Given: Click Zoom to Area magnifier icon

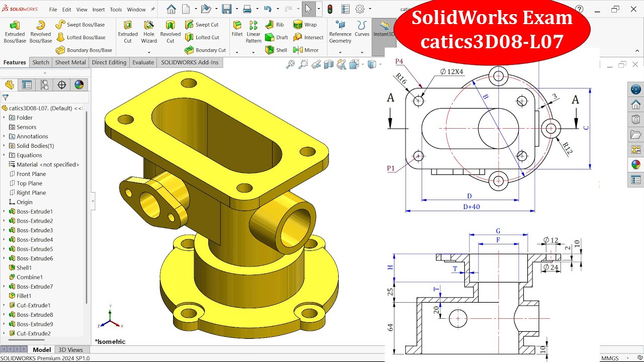Looking at the screenshot, I should pos(303,64).
